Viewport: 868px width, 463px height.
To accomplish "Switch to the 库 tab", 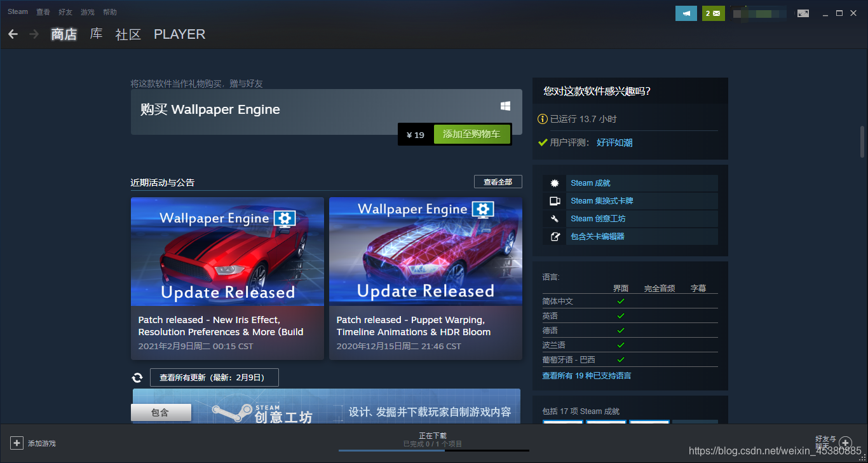I will [96, 34].
